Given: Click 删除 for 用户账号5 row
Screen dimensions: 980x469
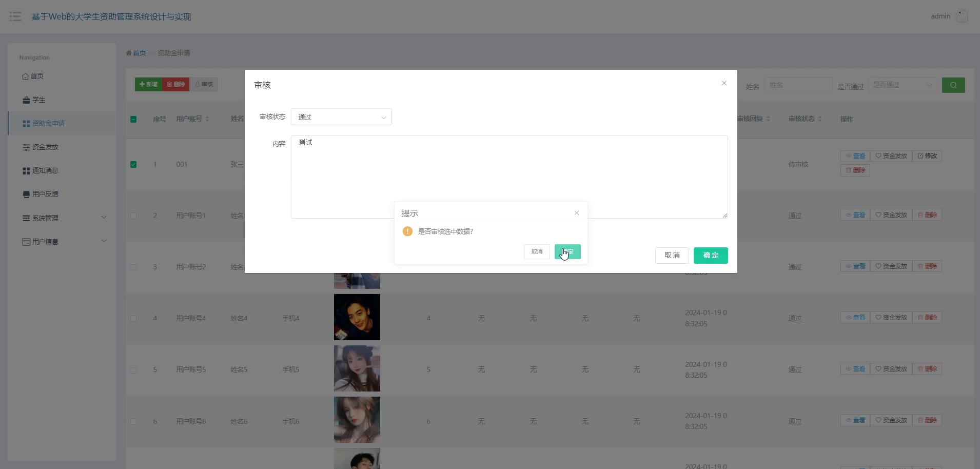Looking at the screenshot, I should coord(927,369).
